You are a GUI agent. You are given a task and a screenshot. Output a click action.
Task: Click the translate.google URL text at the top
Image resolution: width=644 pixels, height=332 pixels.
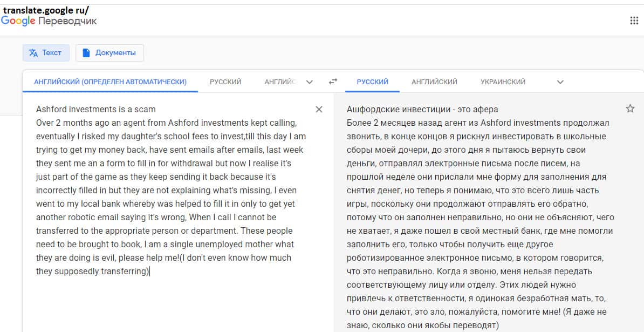(x=46, y=9)
